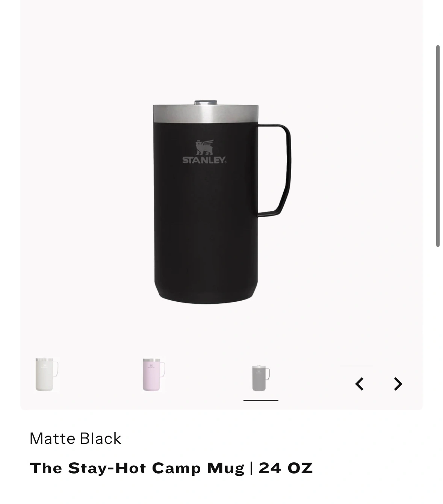443x504 pixels.
Task: Select the gray matte black mug thumbnail
Action: tap(261, 378)
